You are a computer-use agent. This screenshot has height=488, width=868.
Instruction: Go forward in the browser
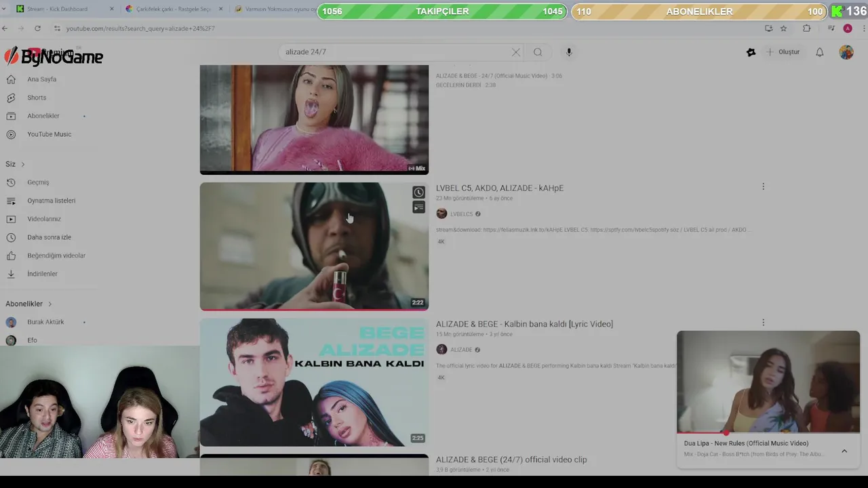point(21,28)
